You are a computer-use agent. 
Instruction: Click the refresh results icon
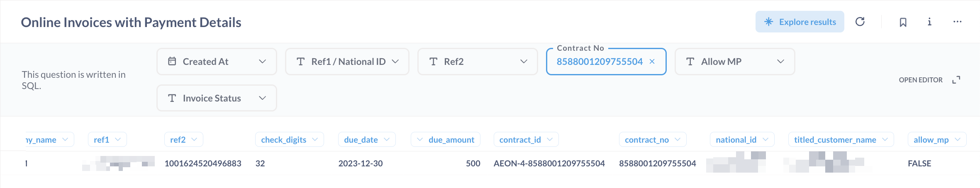(x=860, y=22)
